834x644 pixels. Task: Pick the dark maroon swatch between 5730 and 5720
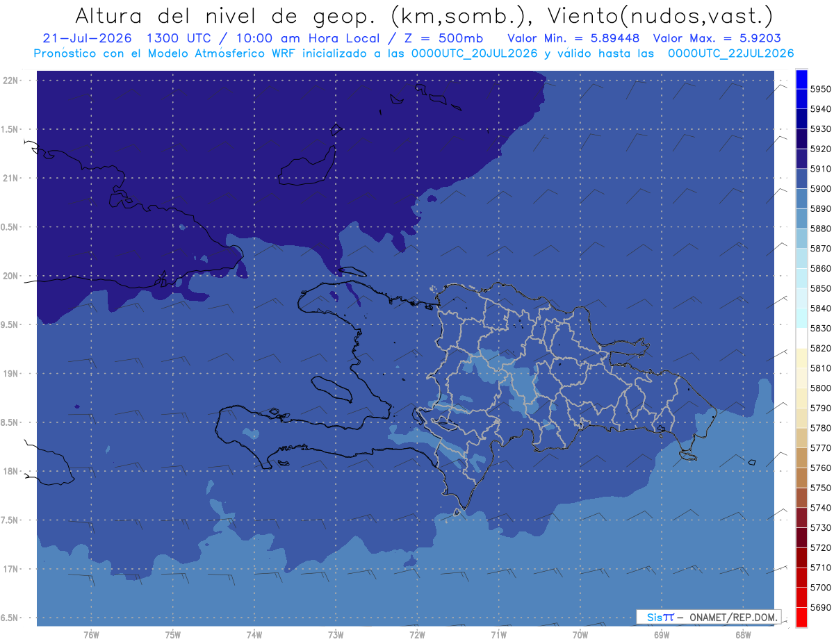(801, 538)
